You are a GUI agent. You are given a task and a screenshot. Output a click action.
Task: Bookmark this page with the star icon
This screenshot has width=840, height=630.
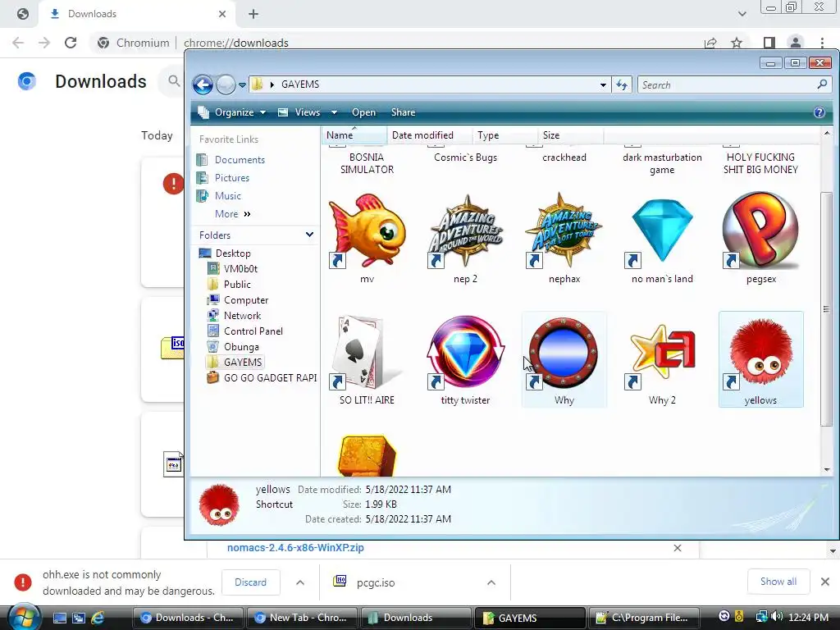coord(737,43)
